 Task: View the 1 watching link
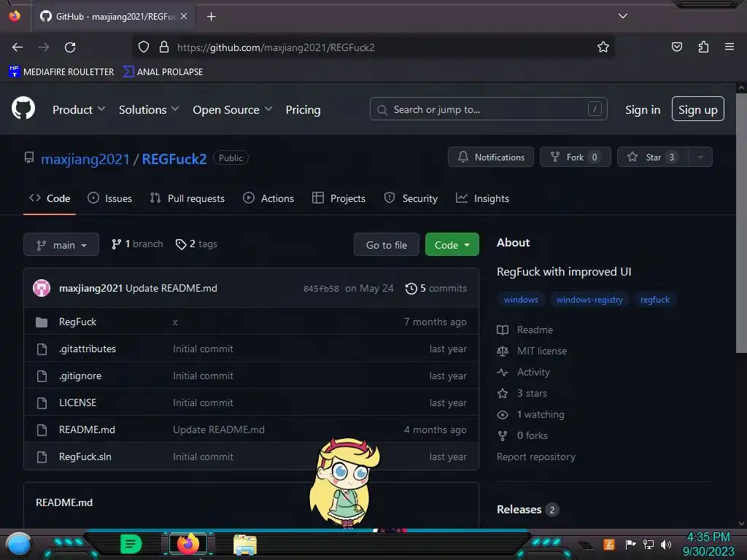531,414
